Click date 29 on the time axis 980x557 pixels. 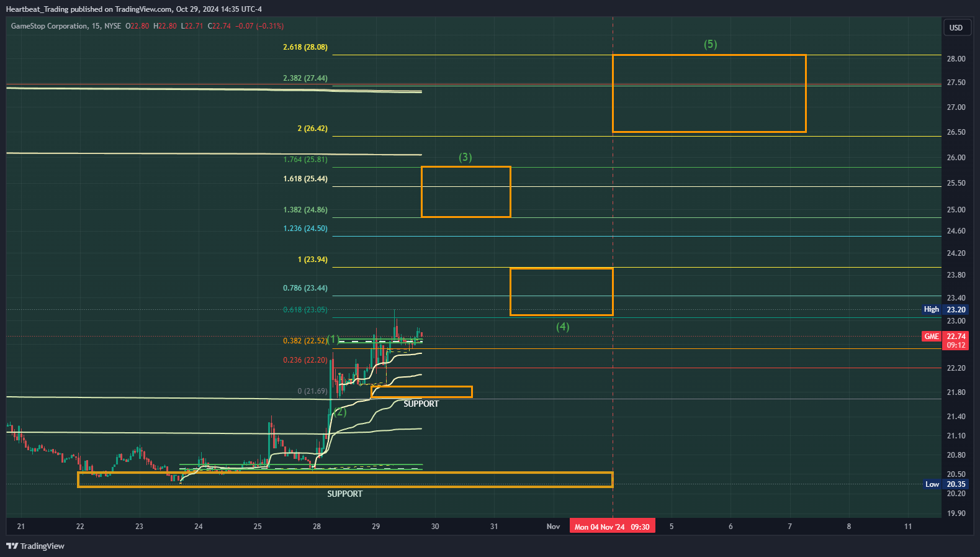point(376,527)
